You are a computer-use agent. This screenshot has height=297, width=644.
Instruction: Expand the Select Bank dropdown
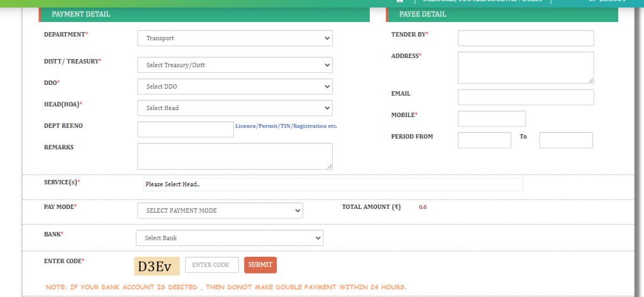point(229,238)
